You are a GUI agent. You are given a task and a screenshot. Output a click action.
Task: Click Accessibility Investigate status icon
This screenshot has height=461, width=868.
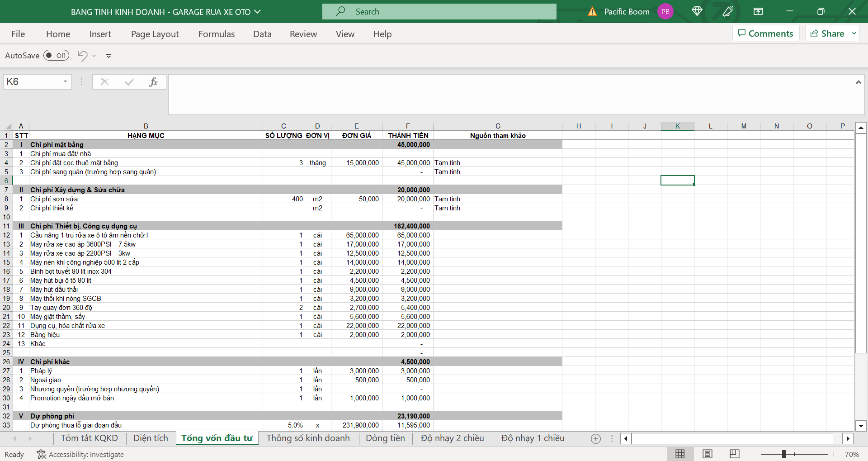tap(42, 454)
